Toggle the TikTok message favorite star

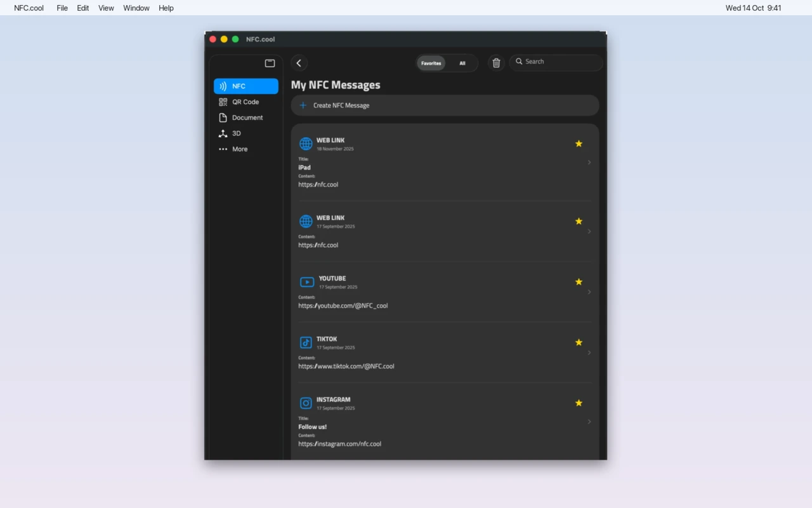(579, 342)
